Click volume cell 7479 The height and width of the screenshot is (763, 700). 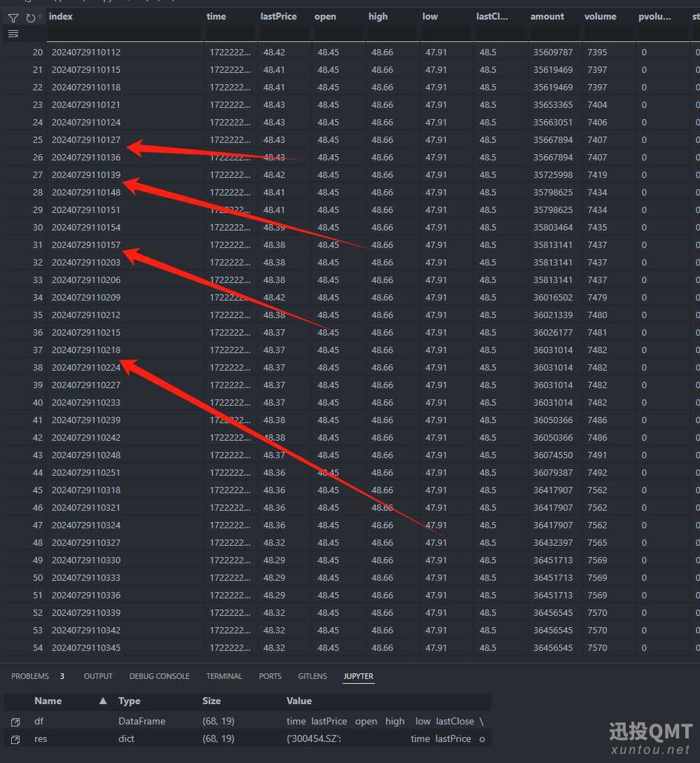tap(597, 297)
